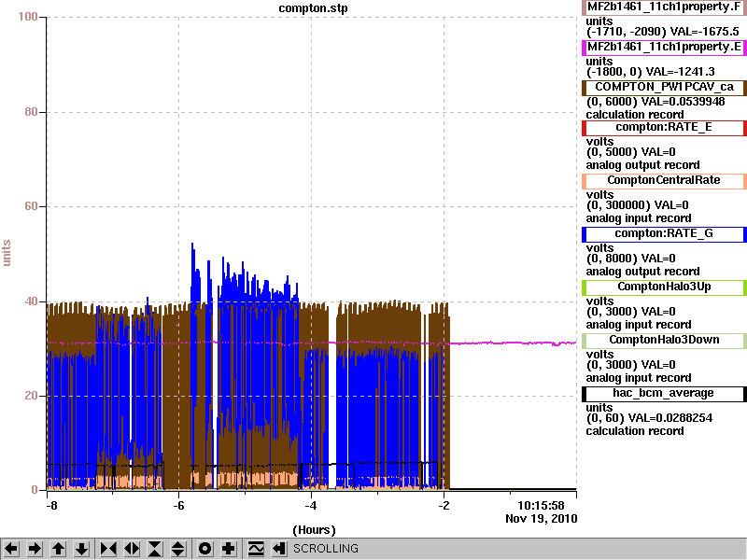Click the compton.stp plot title
This screenshot has height=560, width=747.
click(x=313, y=8)
